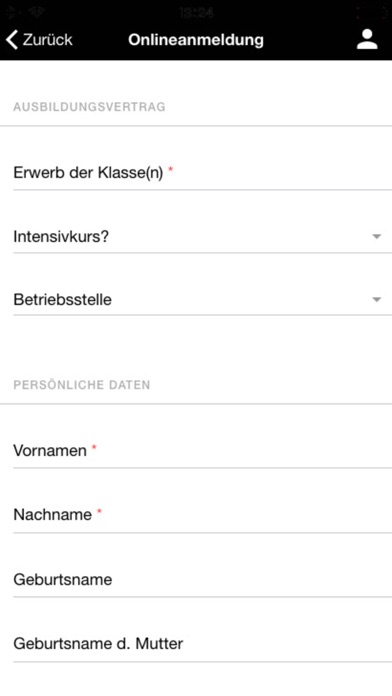Tap the AUSBILDUNGSVERTRAG section header
The height and width of the screenshot is (696, 392).
[89, 107]
